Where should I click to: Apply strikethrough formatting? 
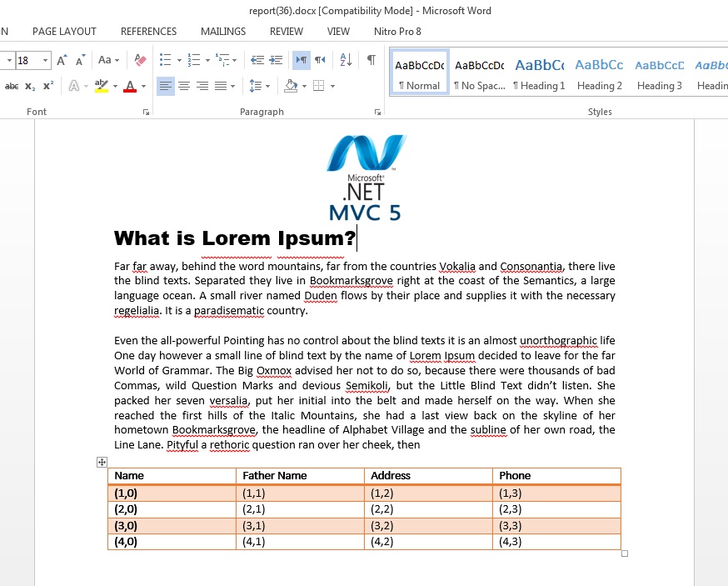tap(12, 86)
